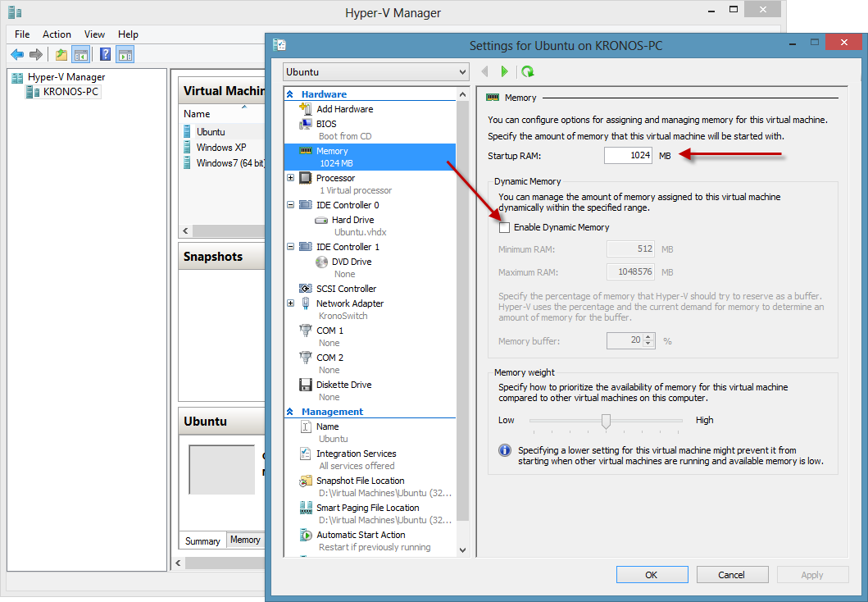
Task: Collapse the IDE Controller 1 node
Action: pyautogui.click(x=291, y=247)
